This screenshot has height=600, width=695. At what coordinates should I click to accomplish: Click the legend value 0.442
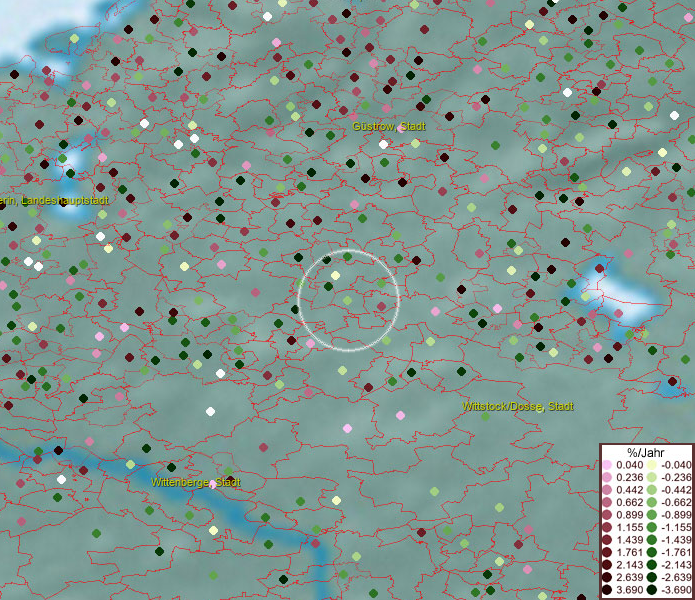pos(629,490)
